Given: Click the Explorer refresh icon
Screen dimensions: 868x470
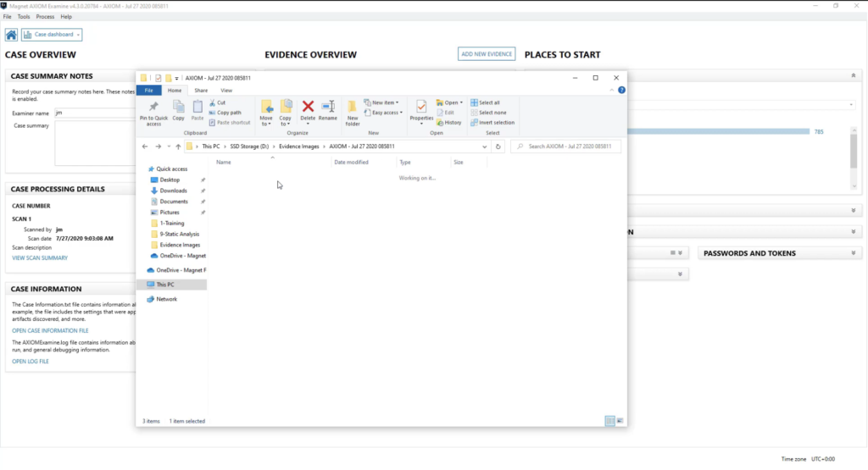Looking at the screenshot, I should pyautogui.click(x=498, y=147).
